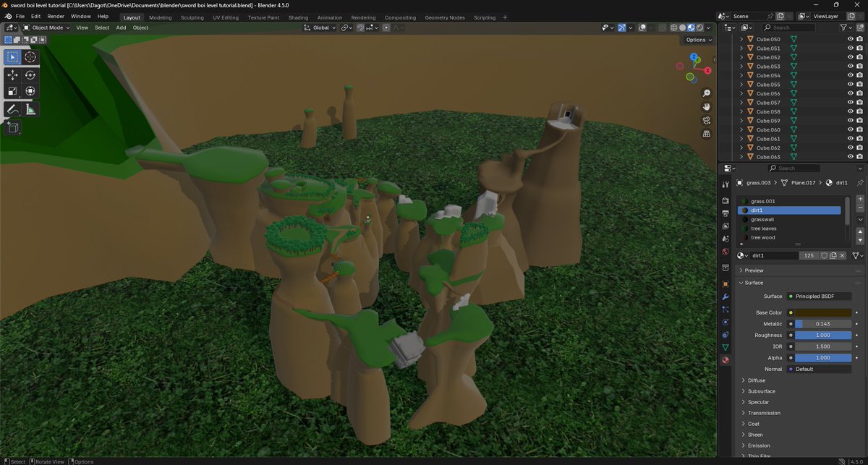The height and width of the screenshot is (465, 868).
Task: Open the Base Color swatch
Action: 823,312
